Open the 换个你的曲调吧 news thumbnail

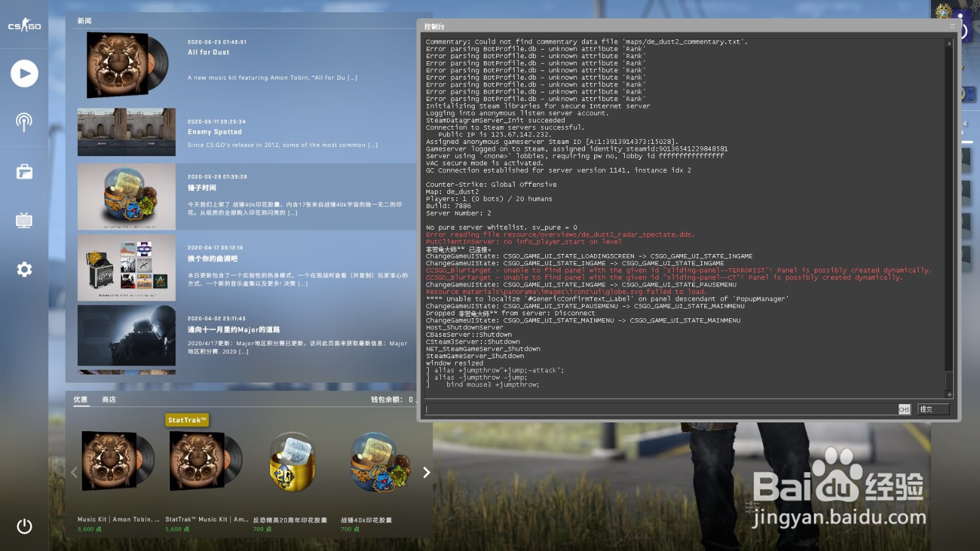click(127, 268)
